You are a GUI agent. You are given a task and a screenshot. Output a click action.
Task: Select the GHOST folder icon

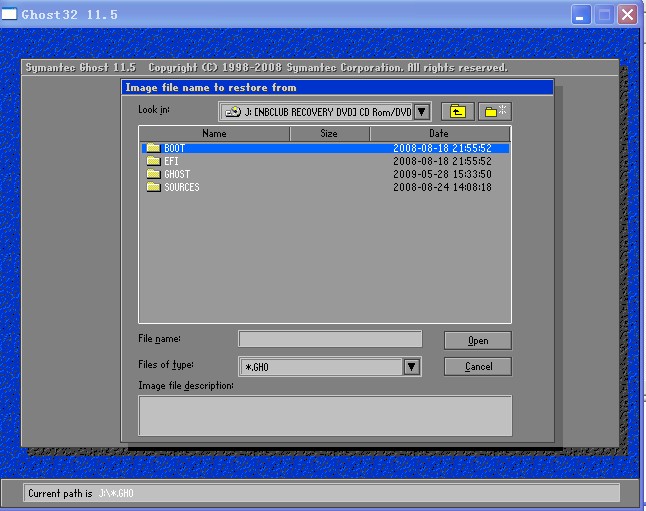point(153,174)
